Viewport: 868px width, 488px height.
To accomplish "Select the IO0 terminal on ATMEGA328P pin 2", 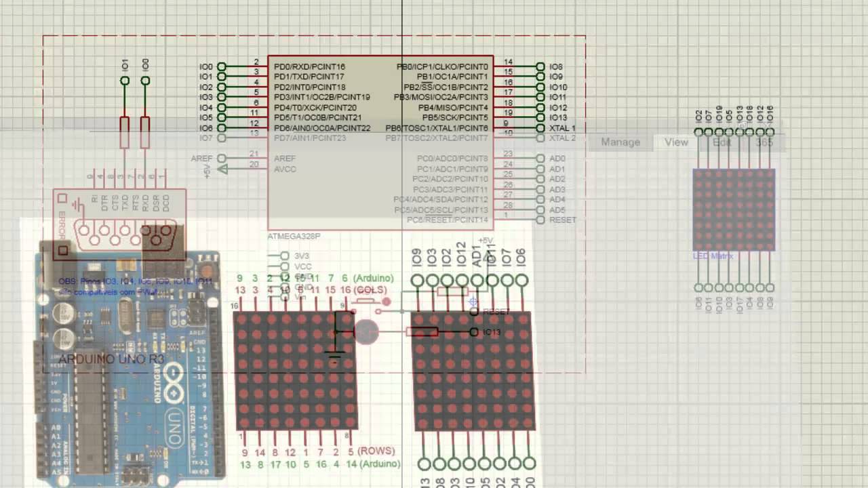I will click(x=221, y=66).
